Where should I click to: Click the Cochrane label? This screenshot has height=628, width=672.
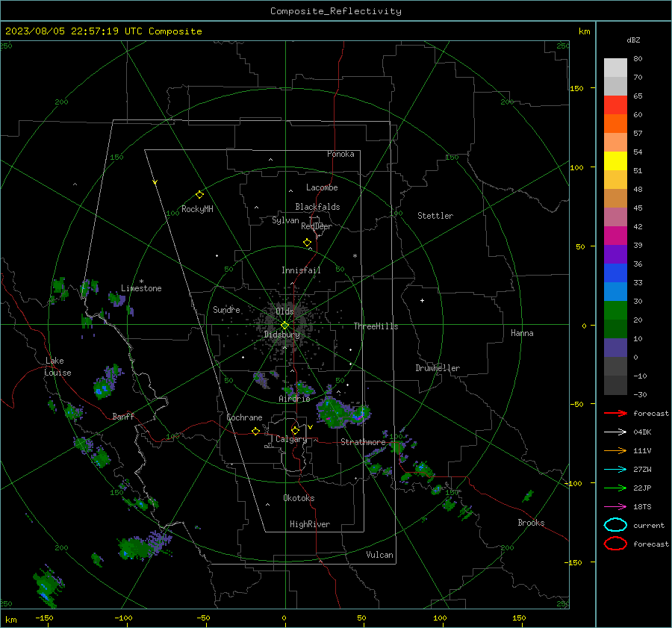pyautogui.click(x=244, y=417)
